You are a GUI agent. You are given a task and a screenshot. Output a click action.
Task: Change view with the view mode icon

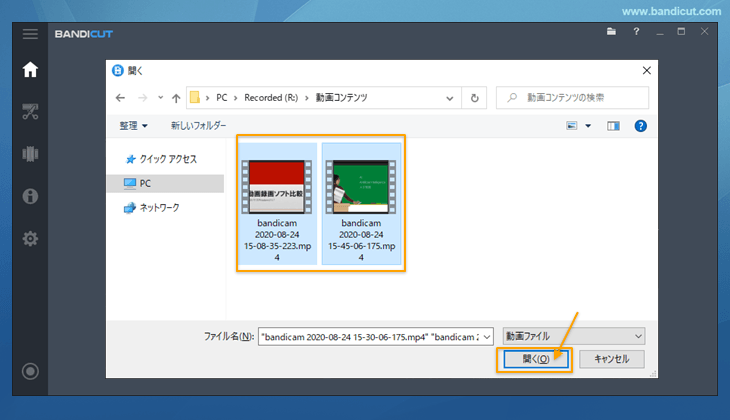click(x=572, y=126)
